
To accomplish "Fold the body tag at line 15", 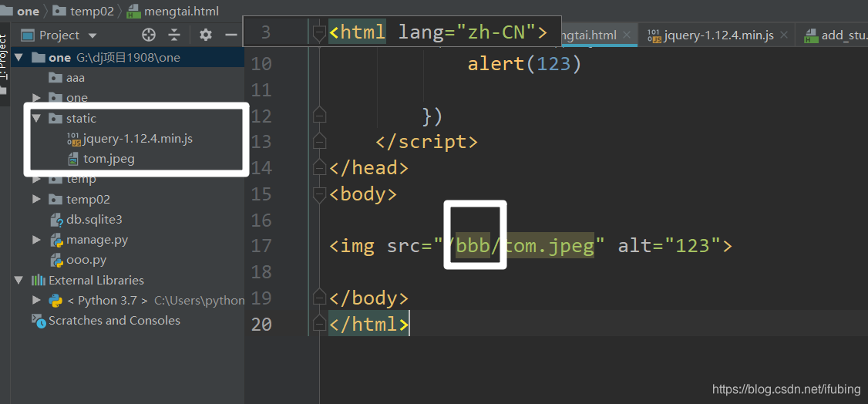I will click(319, 194).
